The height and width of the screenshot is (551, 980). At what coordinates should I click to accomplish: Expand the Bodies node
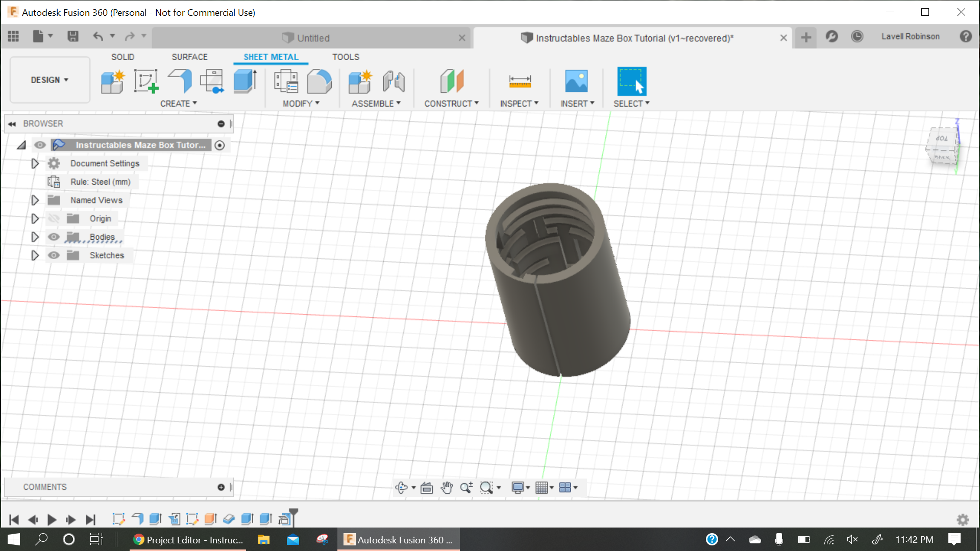35,237
